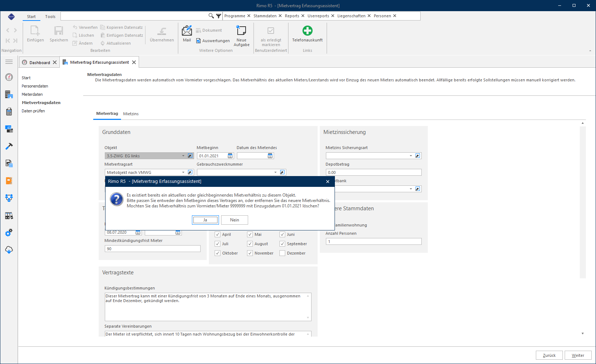
Task: Open the gears settings sidebar icon
Action: point(9,233)
